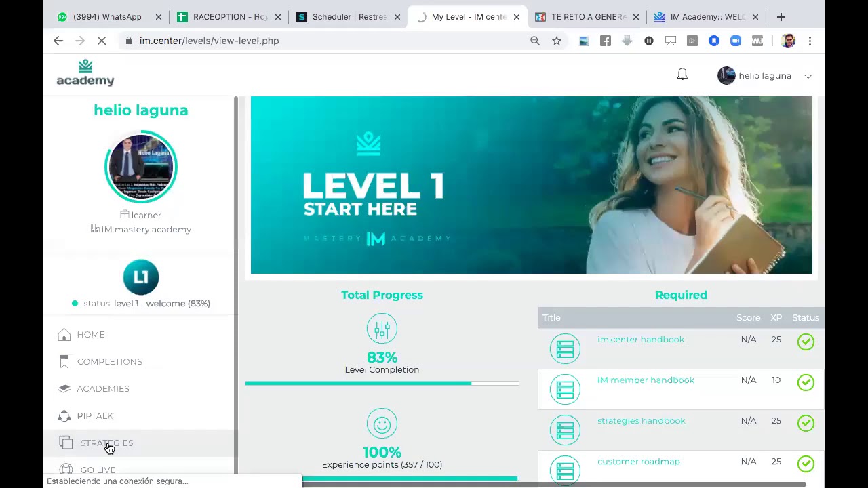The image size is (868, 488).
Task: Click the IM Academy logo
Action: pyautogui.click(x=85, y=73)
